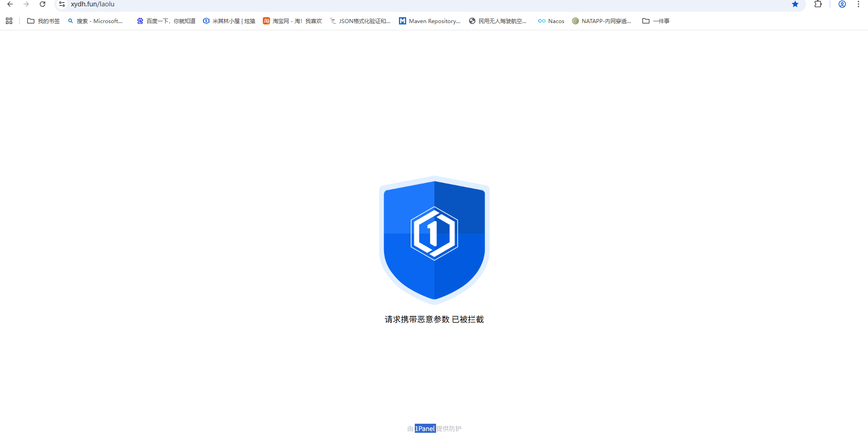The image size is (868, 445).
Task: Open the extensions puzzle icon
Action: click(x=818, y=4)
